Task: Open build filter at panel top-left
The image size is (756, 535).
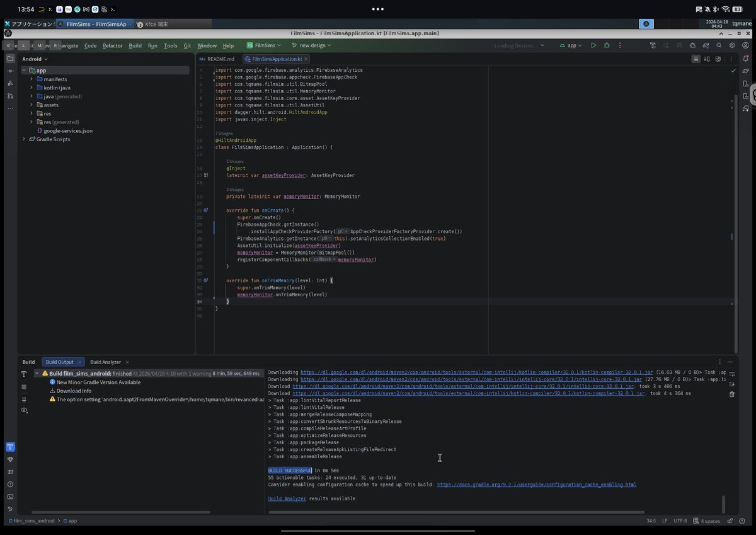Action: click(x=24, y=374)
